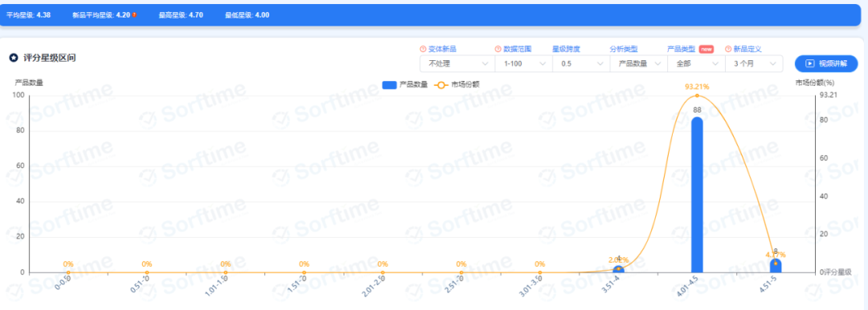Screen dimensions: 868x310
Task: Toggle 产品数量 series in chart legend
Action: [x=404, y=84]
